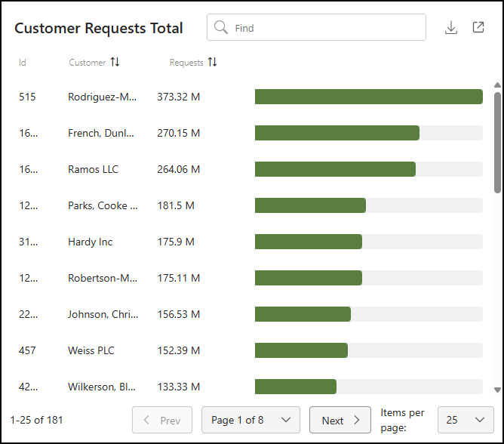Click the Id column header

coord(22,63)
